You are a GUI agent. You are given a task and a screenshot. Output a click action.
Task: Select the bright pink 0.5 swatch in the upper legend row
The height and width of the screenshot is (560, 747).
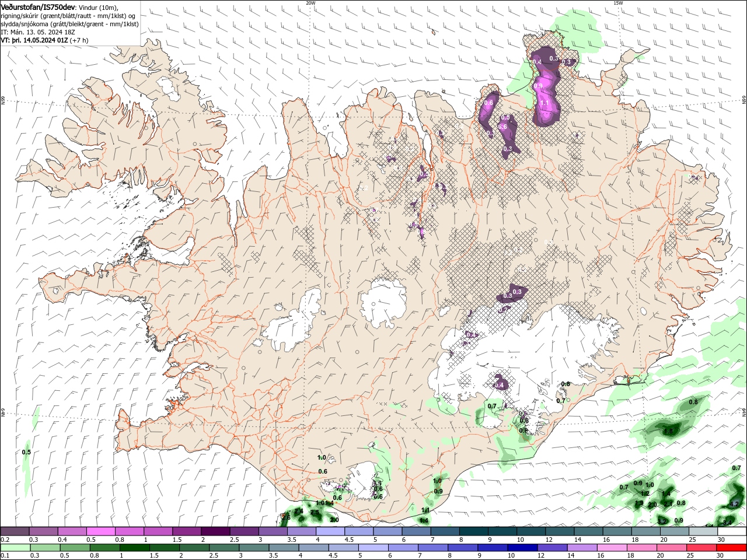point(101,531)
